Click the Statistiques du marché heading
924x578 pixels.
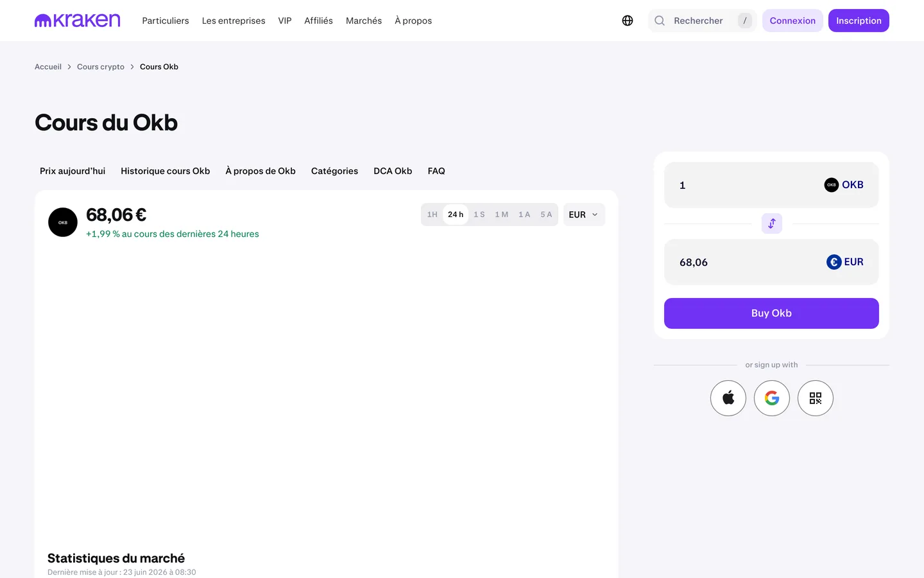tap(116, 558)
